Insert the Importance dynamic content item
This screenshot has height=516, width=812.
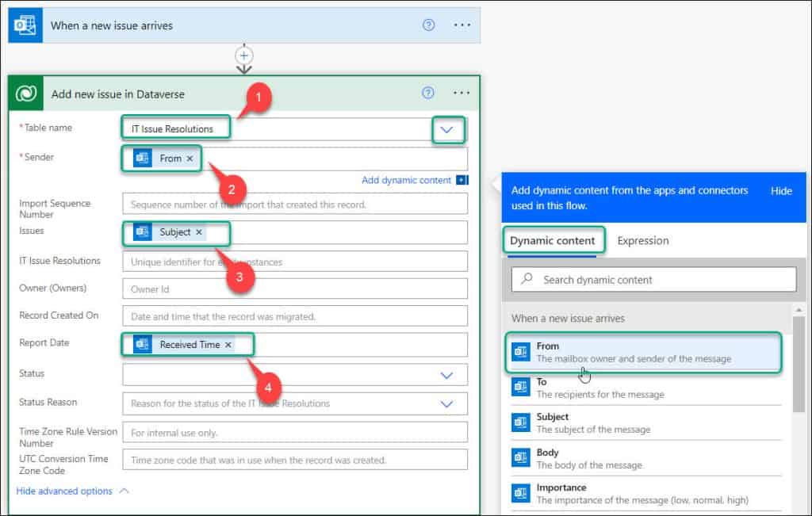tap(645, 493)
